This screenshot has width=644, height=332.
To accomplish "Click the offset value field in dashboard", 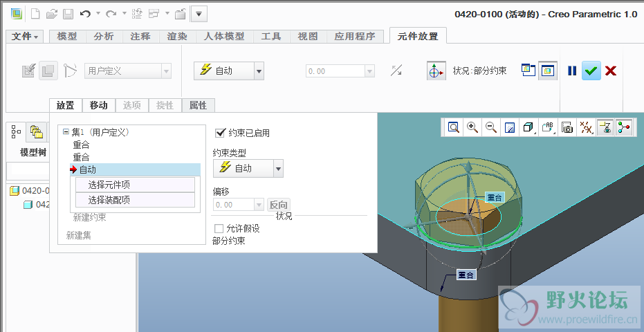I will coord(335,71).
